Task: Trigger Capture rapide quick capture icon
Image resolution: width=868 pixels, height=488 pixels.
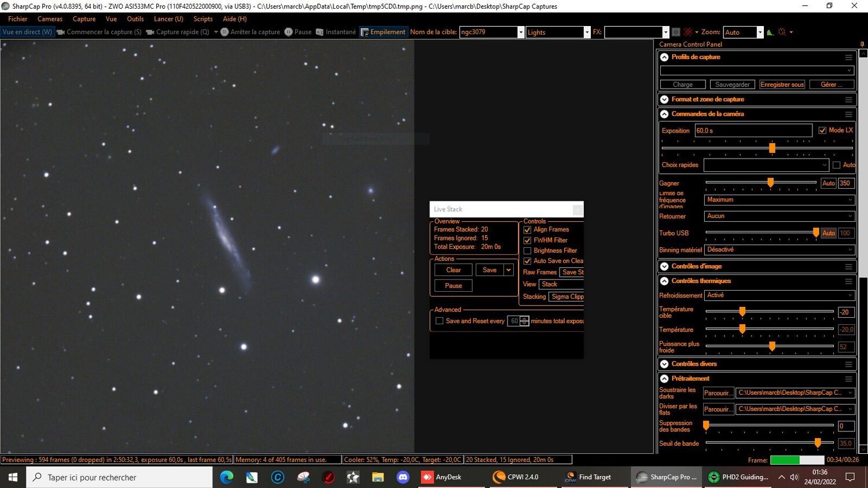Action: point(150,32)
